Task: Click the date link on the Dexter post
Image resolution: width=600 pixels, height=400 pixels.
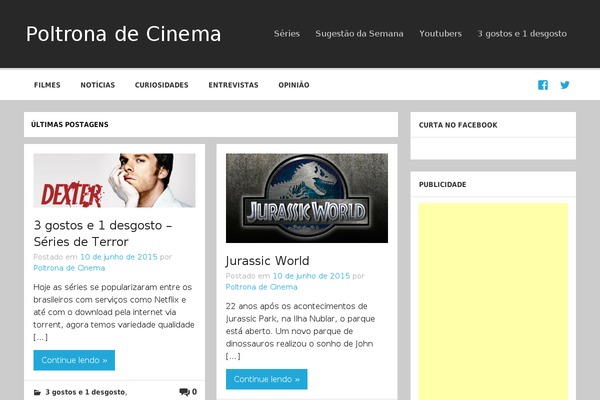Action: point(119,257)
